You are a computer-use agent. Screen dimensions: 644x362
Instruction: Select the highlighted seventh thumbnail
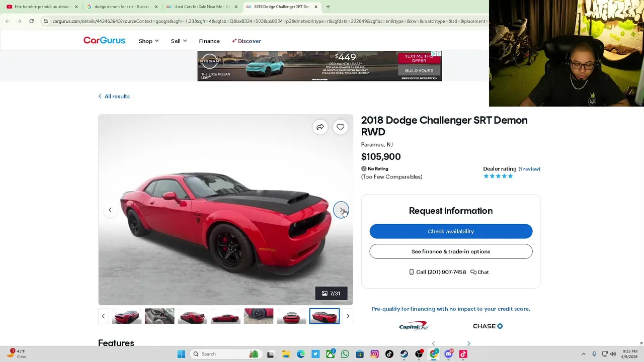click(x=325, y=316)
